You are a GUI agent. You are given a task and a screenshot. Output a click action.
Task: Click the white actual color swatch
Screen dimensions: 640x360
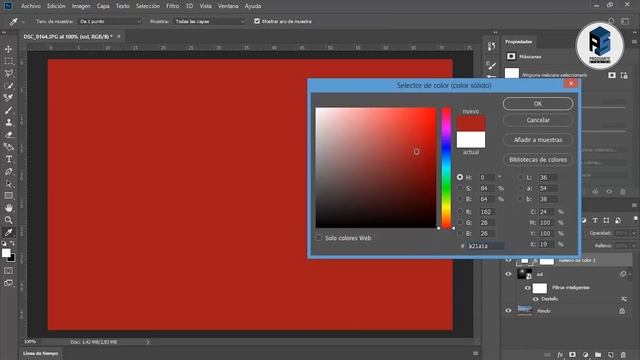(471, 140)
